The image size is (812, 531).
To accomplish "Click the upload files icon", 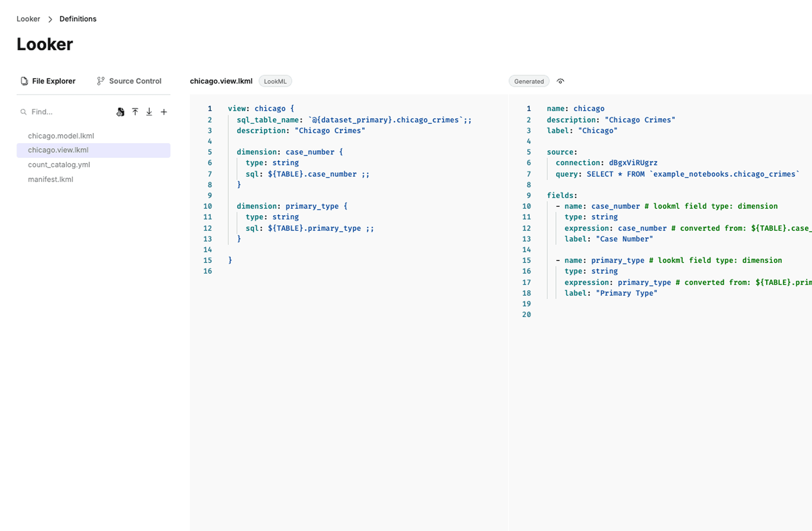I will 135,112.
